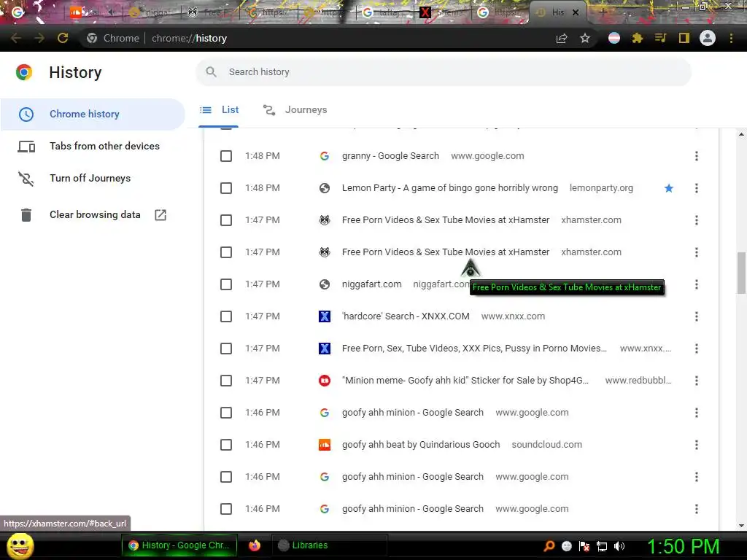This screenshot has width=747, height=560.
Task: Switch to the List tab
Action: [x=219, y=110]
